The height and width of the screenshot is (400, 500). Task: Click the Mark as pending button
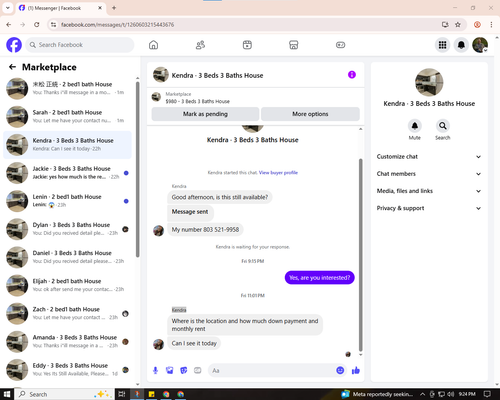205,114
